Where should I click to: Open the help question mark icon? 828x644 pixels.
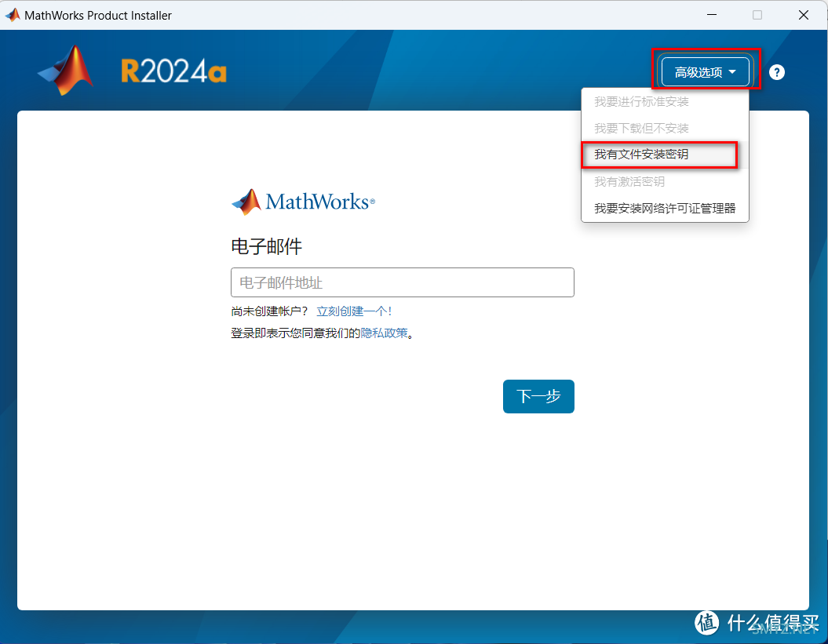tap(776, 72)
